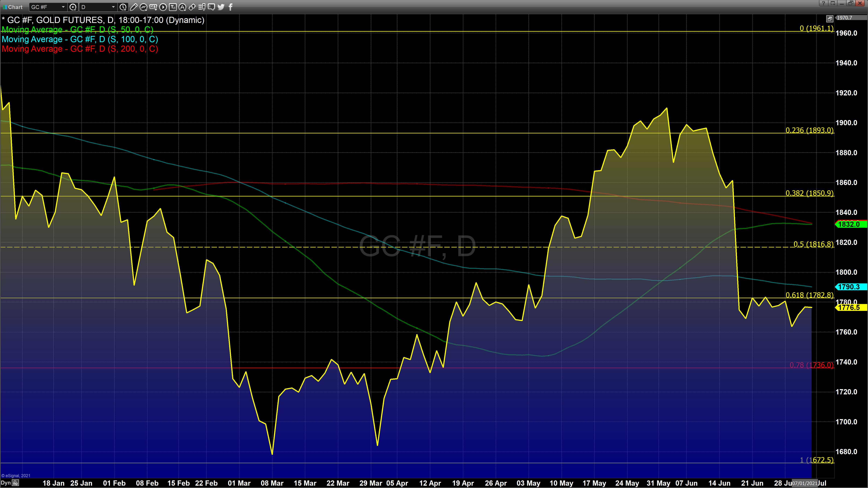Click the symbol settings gear icon
868x488 pixels.
point(73,7)
